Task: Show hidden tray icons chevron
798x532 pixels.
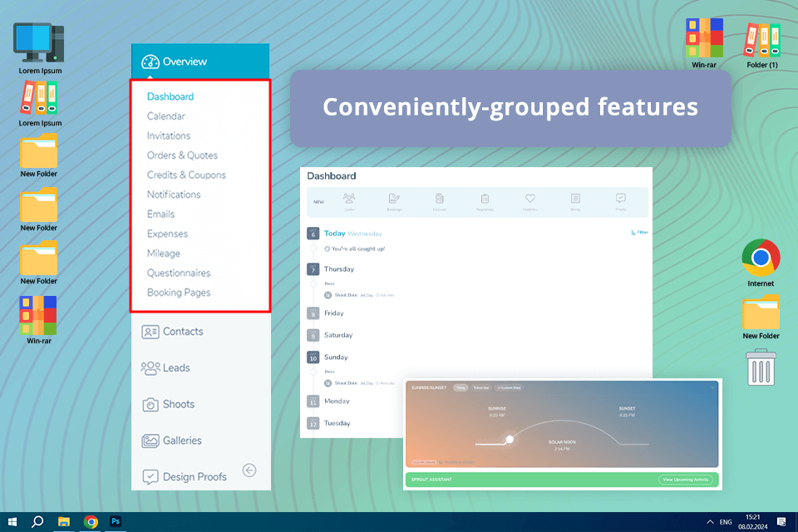Action: click(710, 522)
